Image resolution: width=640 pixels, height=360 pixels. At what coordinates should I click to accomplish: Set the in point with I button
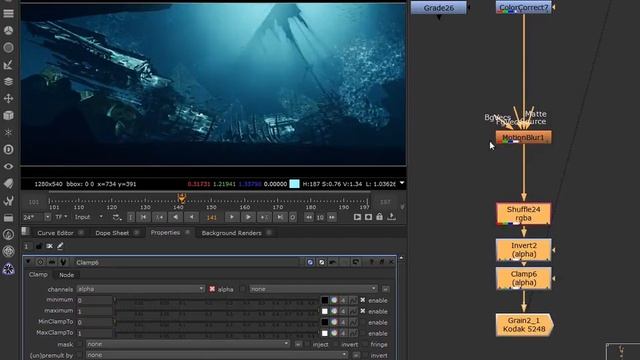tap(131, 217)
